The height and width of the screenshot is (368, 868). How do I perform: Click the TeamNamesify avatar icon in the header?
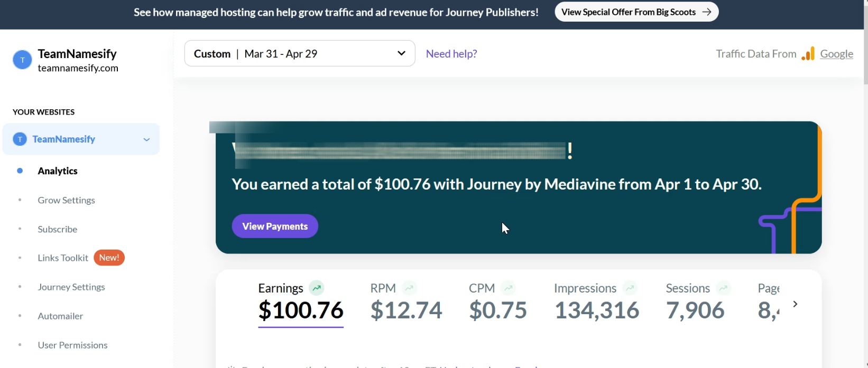22,60
